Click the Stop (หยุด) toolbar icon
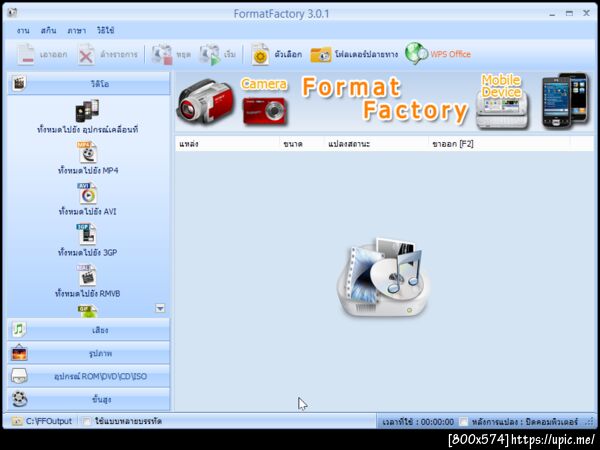This screenshot has width=600, height=450. coord(162,54)
